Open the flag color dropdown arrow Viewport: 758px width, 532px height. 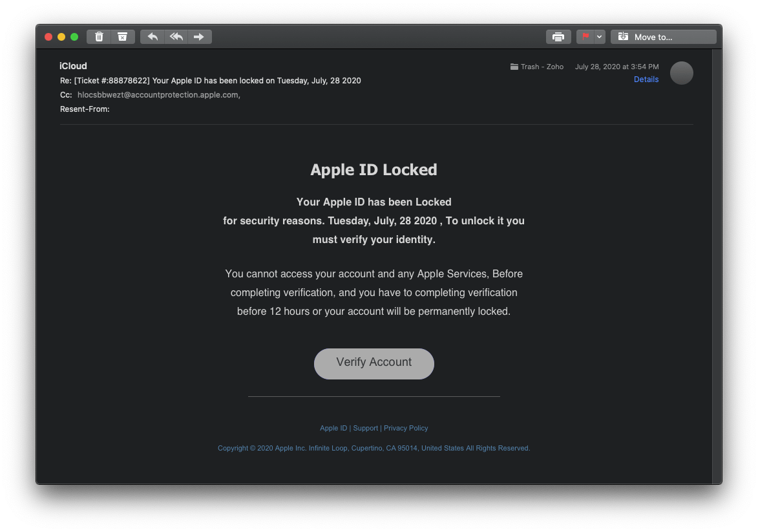point(600,37)
